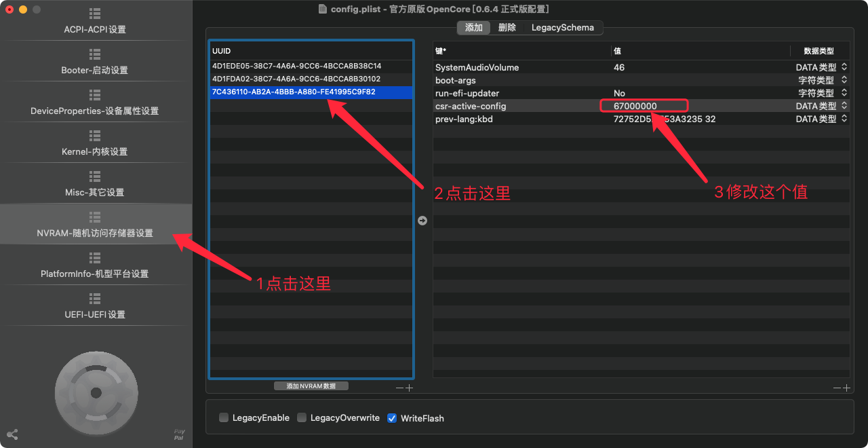The height and width of the screenshot is (448, 868).
Task: Open the Booter settings section
Action: [95, 62]
